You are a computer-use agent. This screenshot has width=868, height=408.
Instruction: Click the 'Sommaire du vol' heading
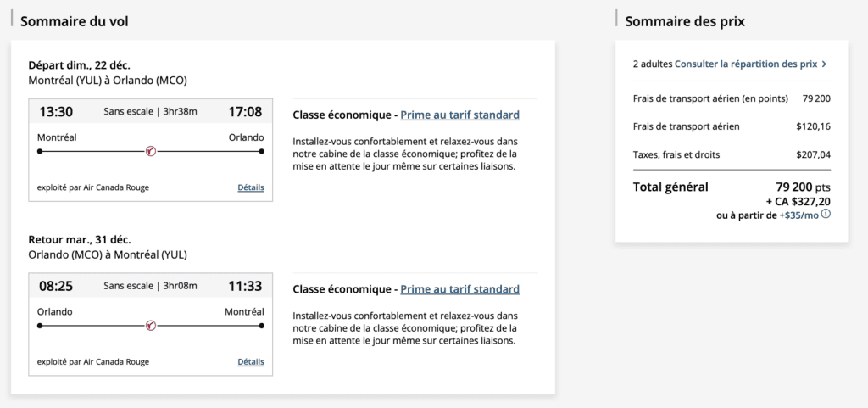(x=75, y=21)
